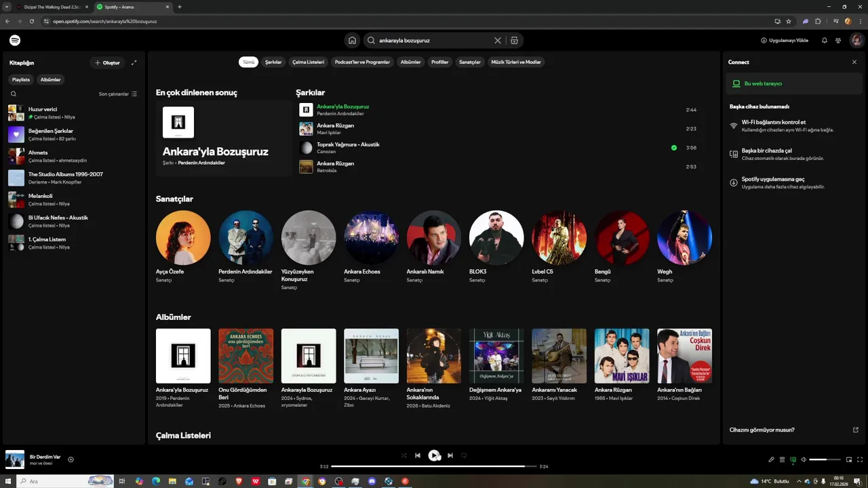
Task: Open the play queue
Action: pyautogui.click(x=782, y=460)
